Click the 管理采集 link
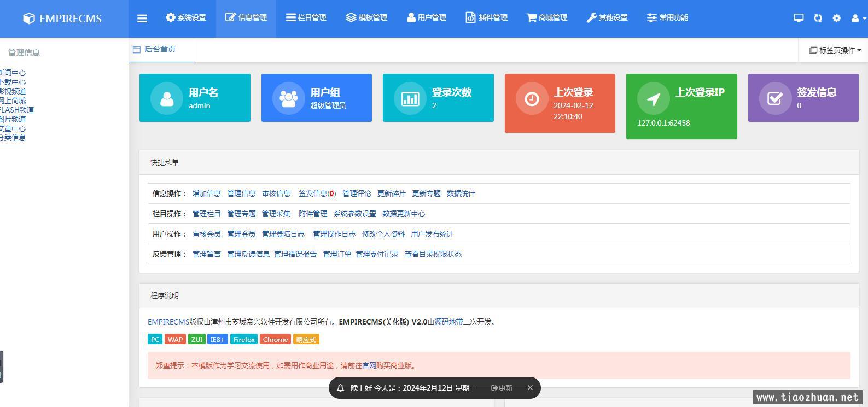The width and height of the screenshot is (868, 407). tap(276, 214)
